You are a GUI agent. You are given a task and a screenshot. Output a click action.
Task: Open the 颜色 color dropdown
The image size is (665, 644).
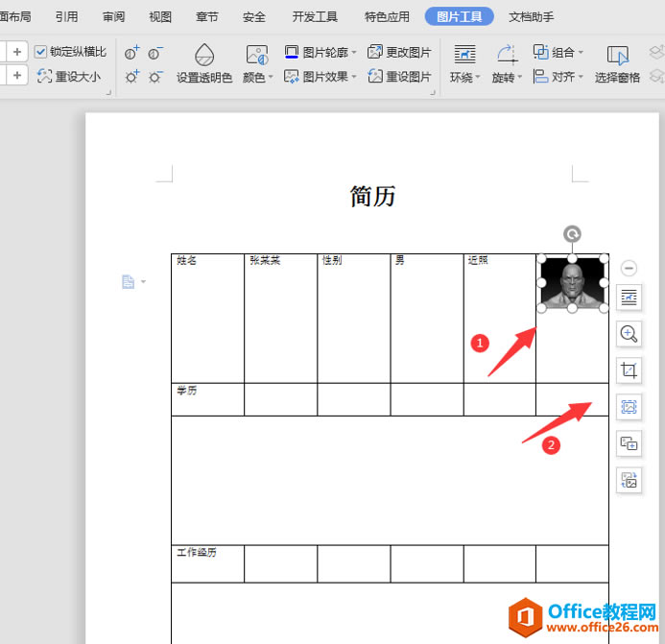257,63
